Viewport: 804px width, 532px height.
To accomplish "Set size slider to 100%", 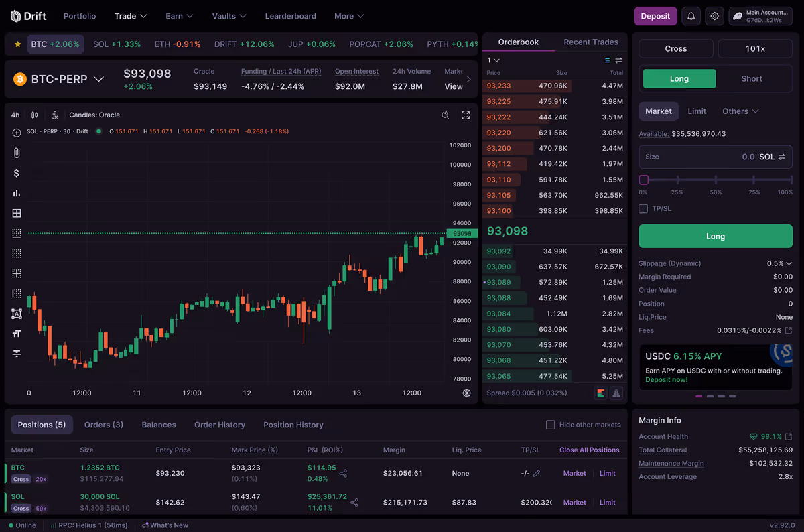I will point(791,180).
